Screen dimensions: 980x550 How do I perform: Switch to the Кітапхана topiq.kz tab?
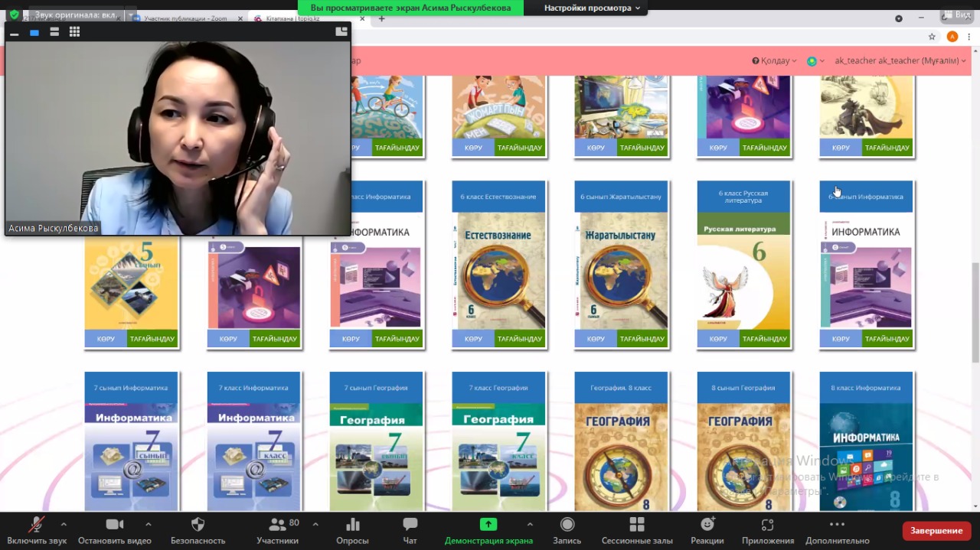pos(309,18)
